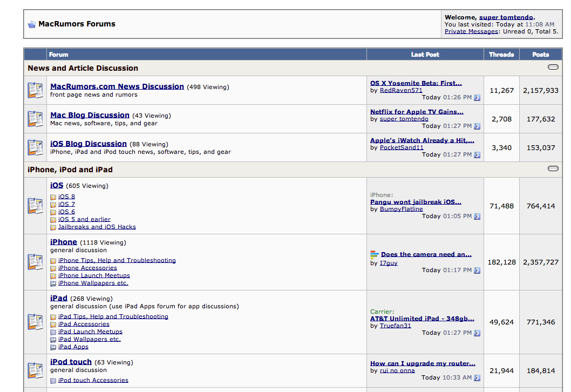Go to last post arrow for Pangu jailbreak thread
Image resolution: width=571 pixels, height=392 pixels.
click(x=477, y=217)
